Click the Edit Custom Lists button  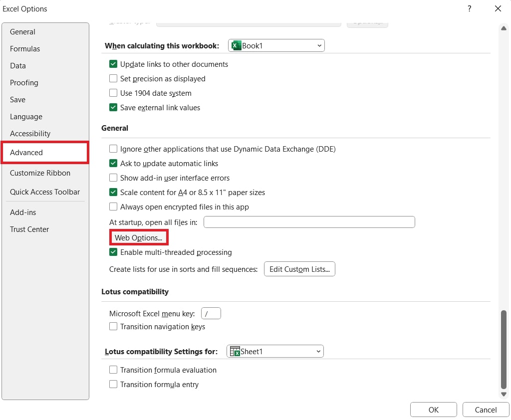pyautogui.click(x=299, y=269)
